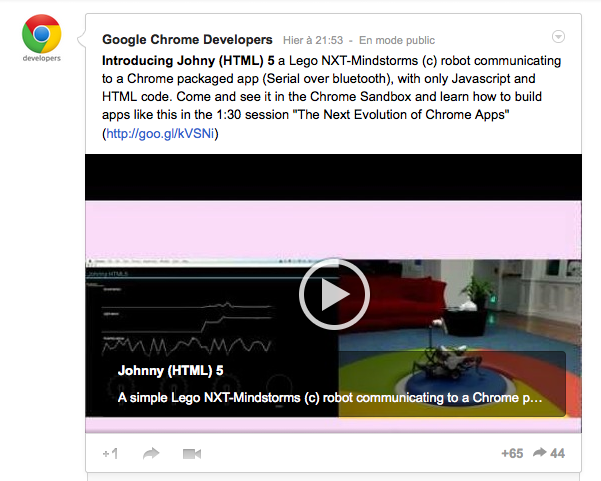Viewport: 601px width, 481px height.
Task: Click the Google Chrome Developers profile logo
Action: coord(41,38)
